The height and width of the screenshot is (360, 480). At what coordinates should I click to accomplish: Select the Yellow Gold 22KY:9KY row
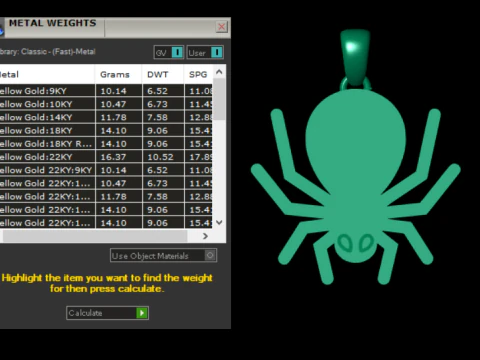click(x=106, y=170)
